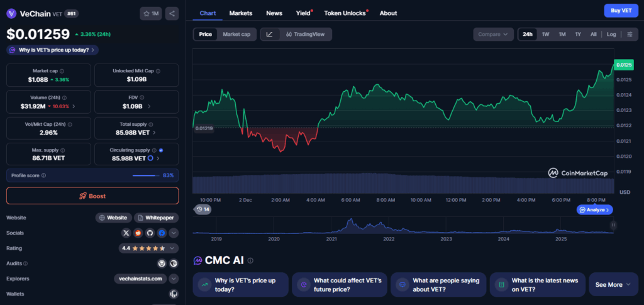
Task: Click the Wallets icon
Action: (174, 294)
